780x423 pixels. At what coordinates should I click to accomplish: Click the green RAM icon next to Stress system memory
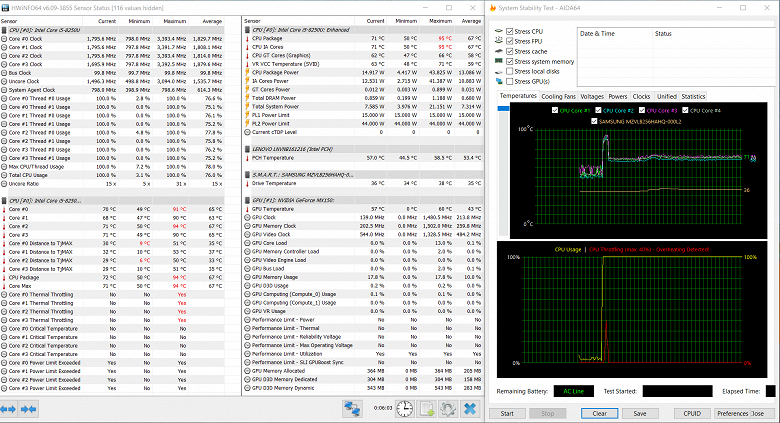(499, 61)
